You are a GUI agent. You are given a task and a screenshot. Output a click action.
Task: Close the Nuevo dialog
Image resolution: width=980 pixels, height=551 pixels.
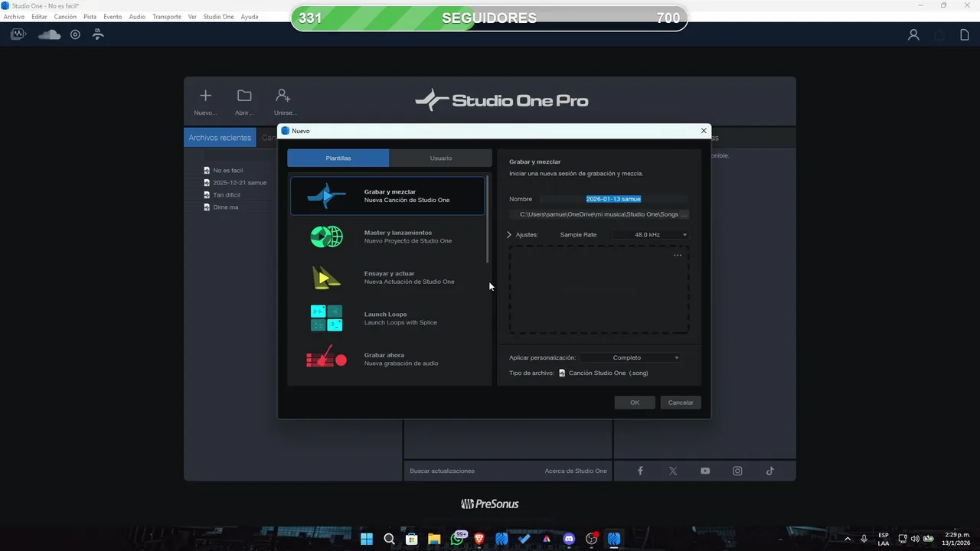click(x=704, y=131)
